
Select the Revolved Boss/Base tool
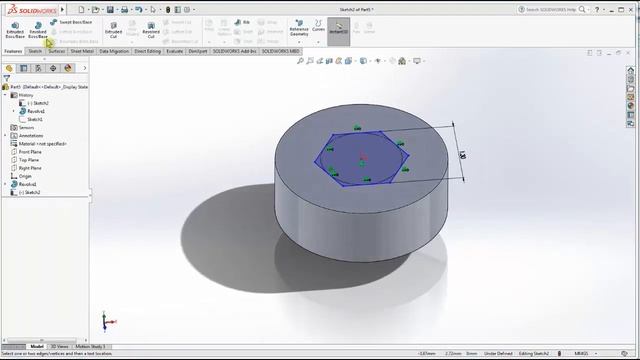pos(38,30)
